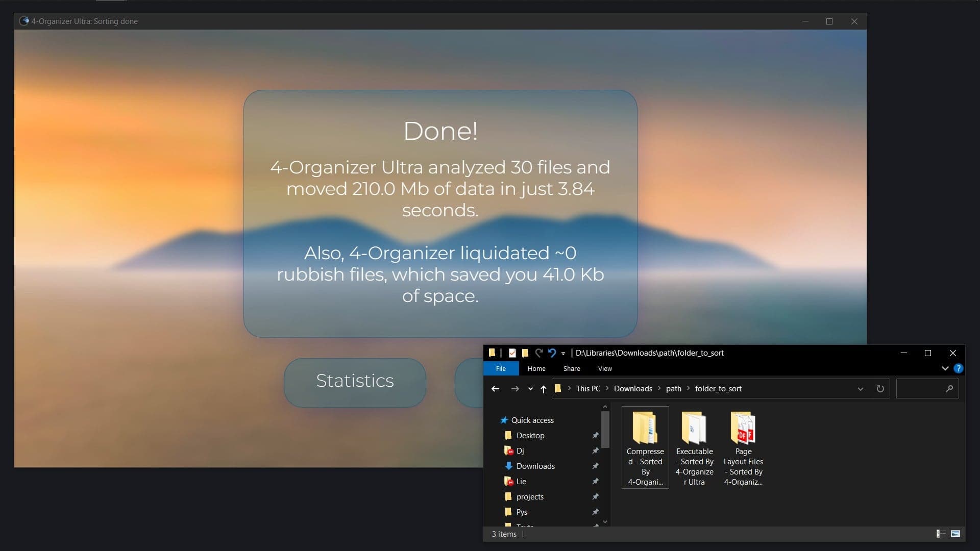The height and width of the screenshot is (551, 980).
Task: Select the Home tab in Windows Explorer ribbon
Action: (x=536, y=368)
